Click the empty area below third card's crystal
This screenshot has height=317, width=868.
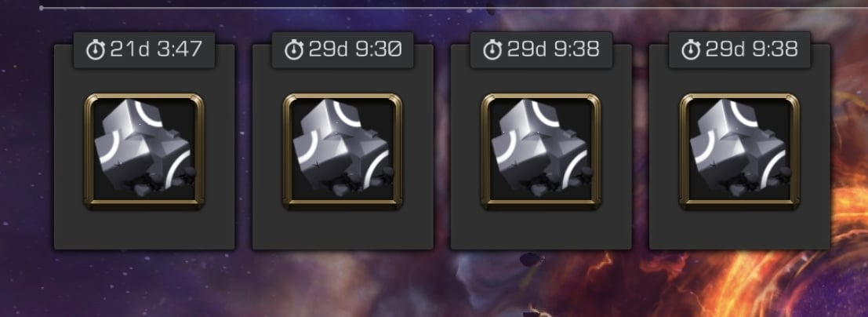point(541,229)
